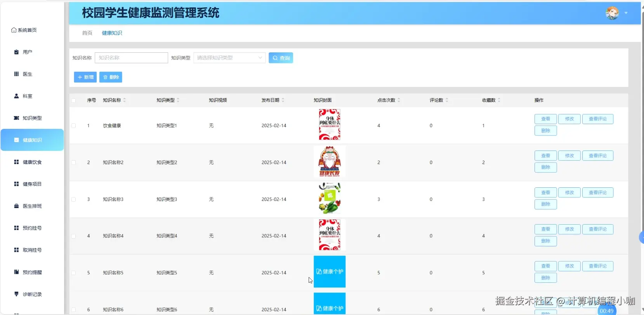Click the user avatar in the header

coord(612,13)
